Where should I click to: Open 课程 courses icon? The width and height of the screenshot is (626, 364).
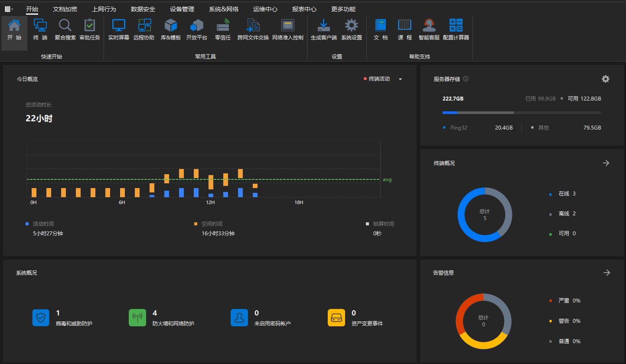tap(405, 25)
